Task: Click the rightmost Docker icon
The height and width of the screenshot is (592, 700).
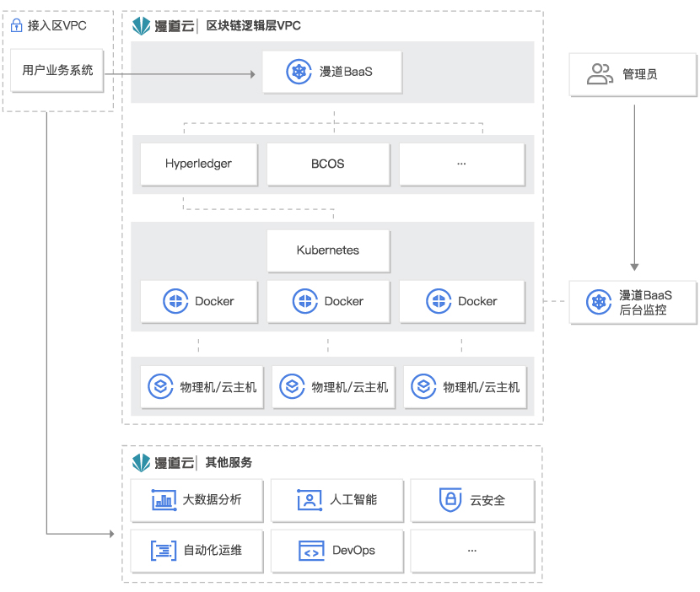Action: (x=439, y=301)
